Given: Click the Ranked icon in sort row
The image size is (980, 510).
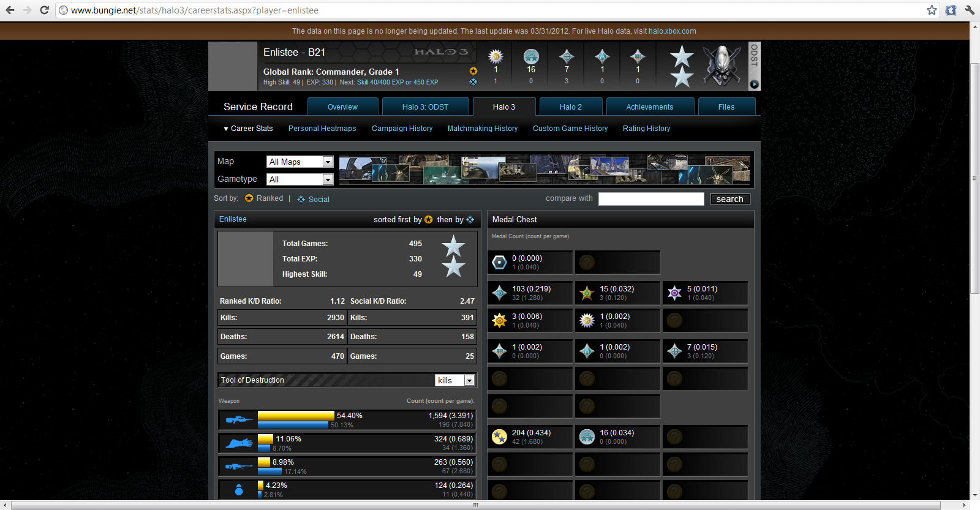Looking at the screenshot, I should (249, 198).
